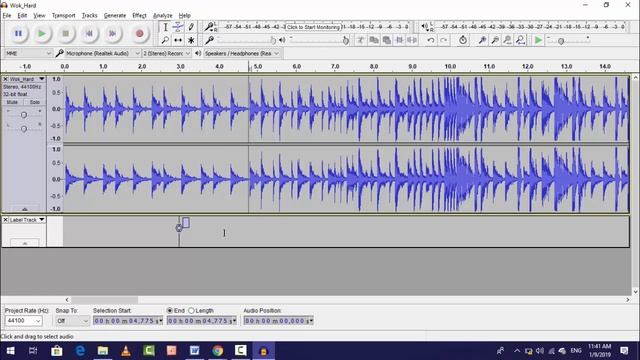Select the Envelope tool

178,27
